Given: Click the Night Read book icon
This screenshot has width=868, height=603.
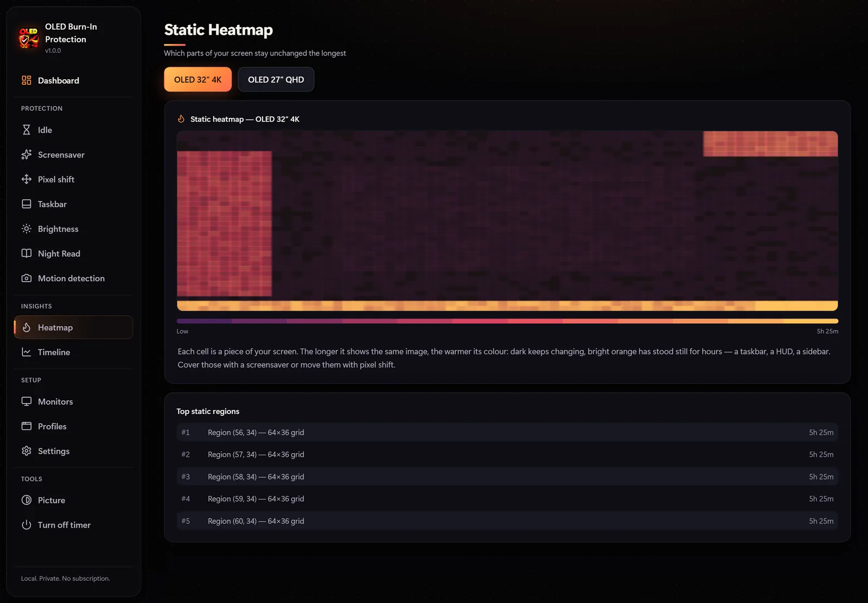Looking at the screenshot, I should [27, 253].
